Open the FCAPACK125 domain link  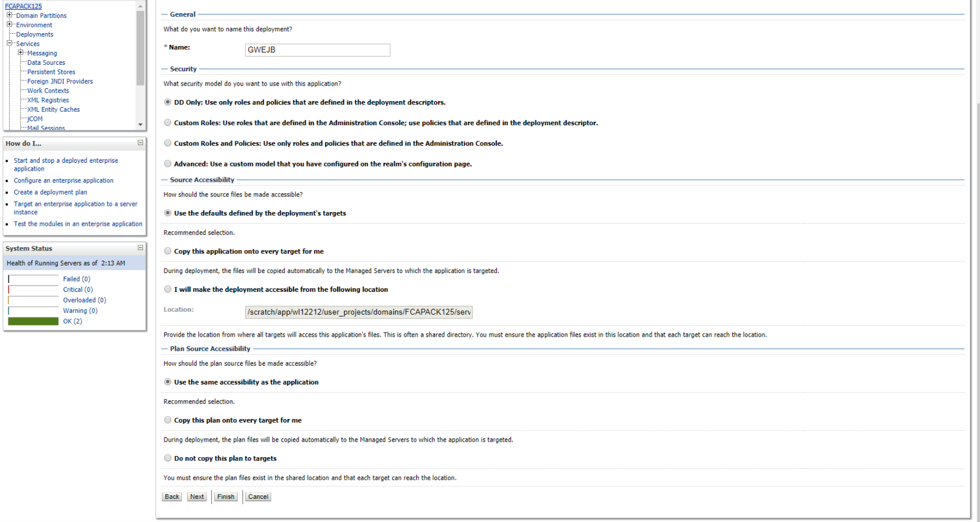23,6
